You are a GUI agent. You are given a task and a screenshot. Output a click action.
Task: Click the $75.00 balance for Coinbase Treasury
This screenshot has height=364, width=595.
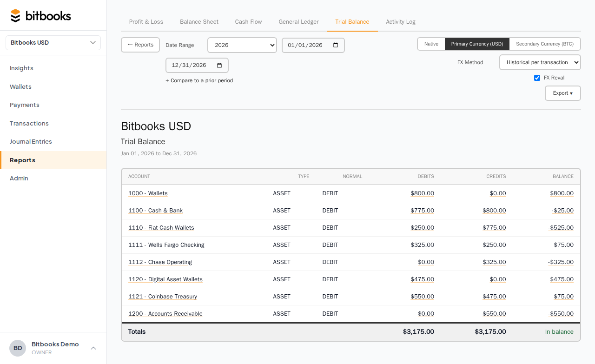563,297
